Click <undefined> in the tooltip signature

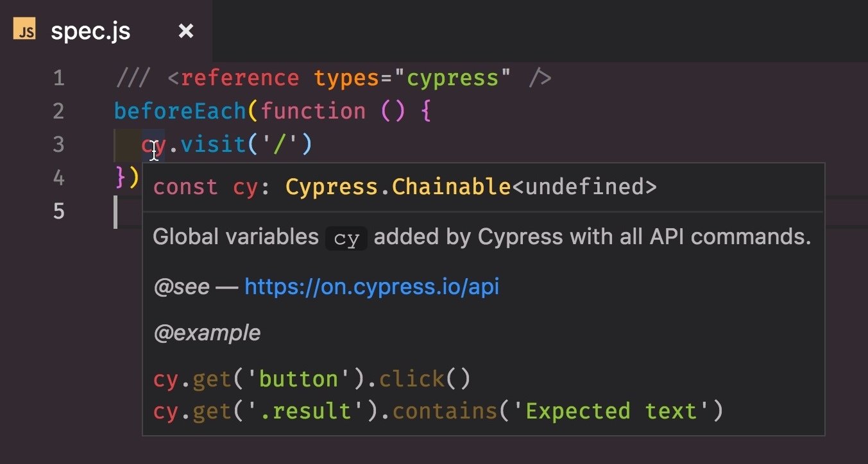point(584,186)
